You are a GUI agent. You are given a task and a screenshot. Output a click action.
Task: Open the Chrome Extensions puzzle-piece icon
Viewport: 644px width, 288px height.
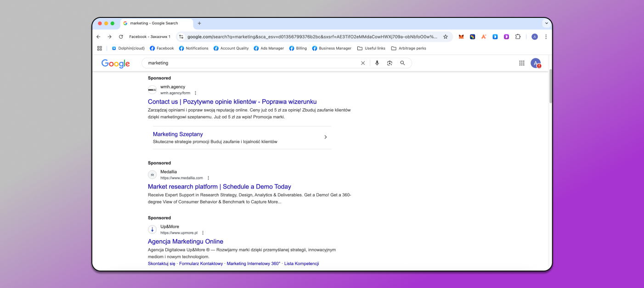point(518,36)
